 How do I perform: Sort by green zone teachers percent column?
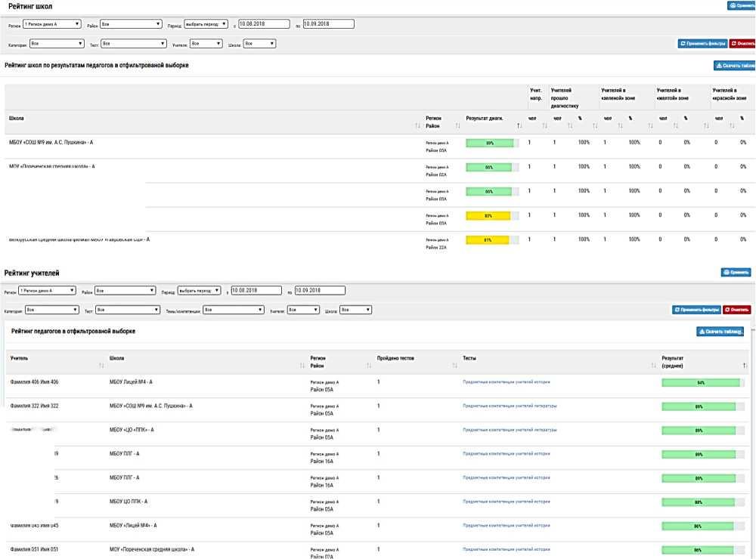point(650,125)
